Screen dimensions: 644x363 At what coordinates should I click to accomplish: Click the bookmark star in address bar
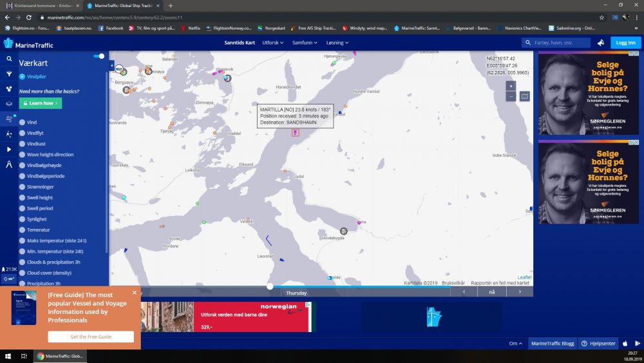601,17
